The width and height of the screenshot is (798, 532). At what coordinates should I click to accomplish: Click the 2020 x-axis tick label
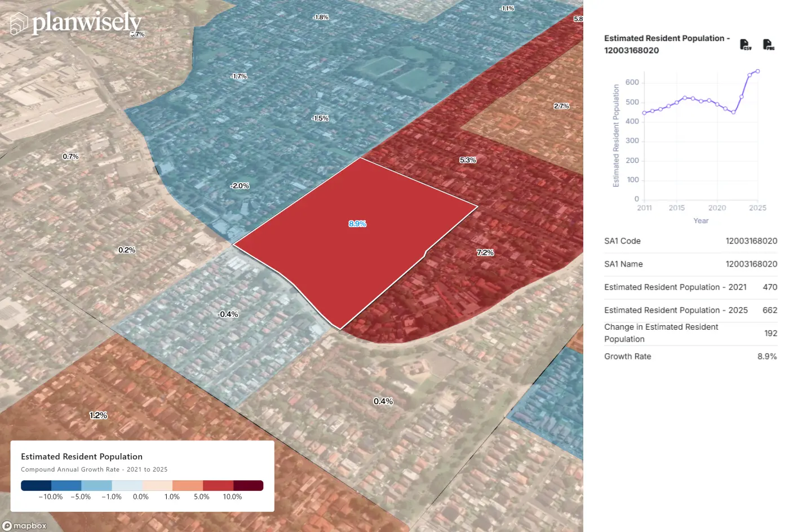pos(717,207)
